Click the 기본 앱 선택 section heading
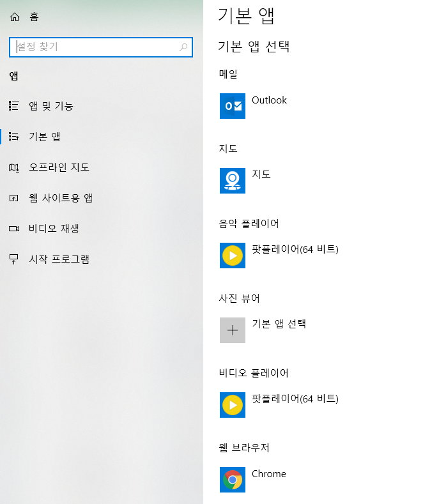439x504 pixels. tap(254, 47)
